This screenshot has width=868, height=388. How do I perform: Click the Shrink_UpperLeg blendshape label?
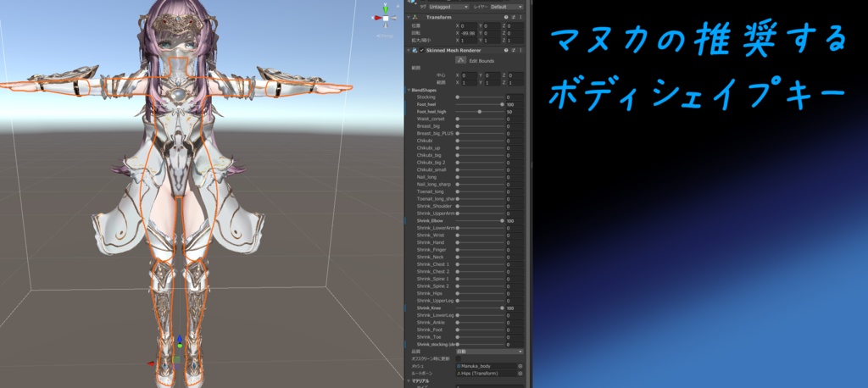point(436,301)
